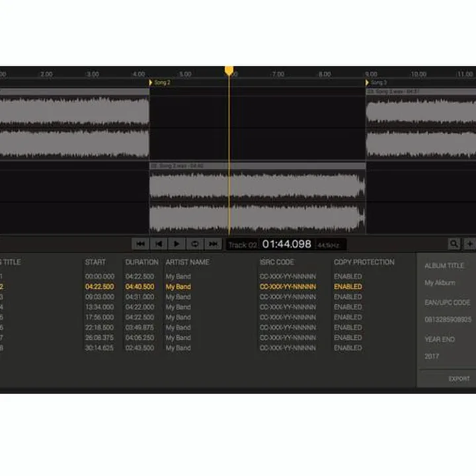Click the EXPORT button
Screen dimensions: 476x476
tap(459, 379)
